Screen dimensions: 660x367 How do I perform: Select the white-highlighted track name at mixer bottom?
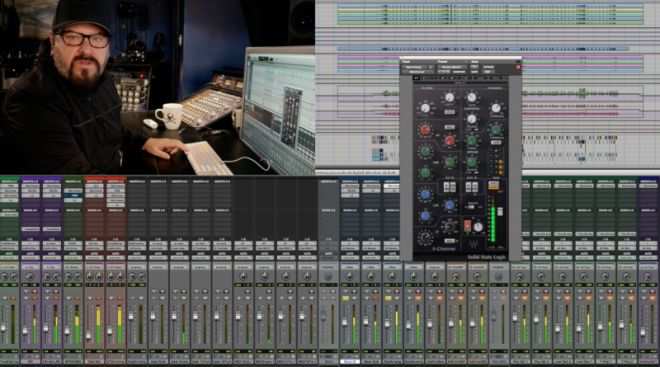click(349, 361)
